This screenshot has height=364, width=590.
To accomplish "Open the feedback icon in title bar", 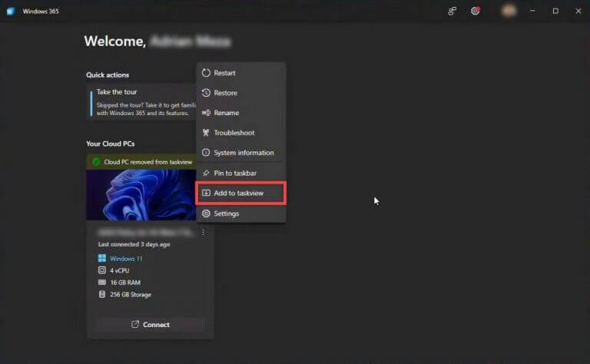I will click(452, 12).
